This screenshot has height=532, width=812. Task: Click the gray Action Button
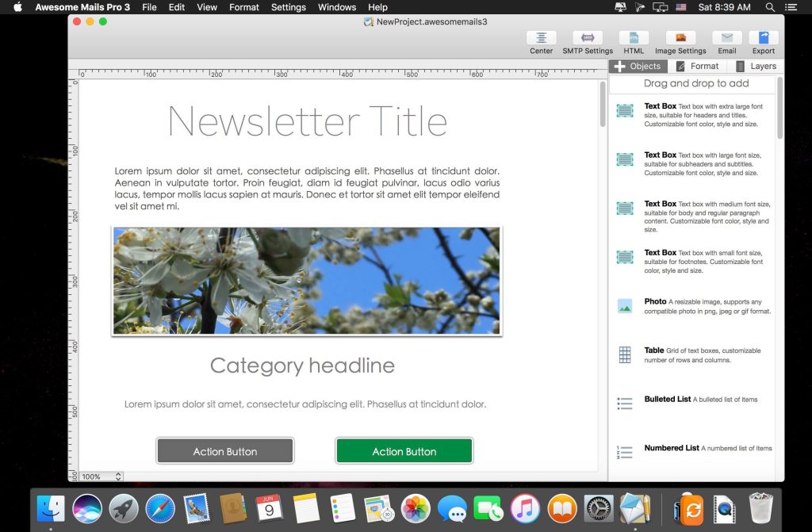coord(225,451)
